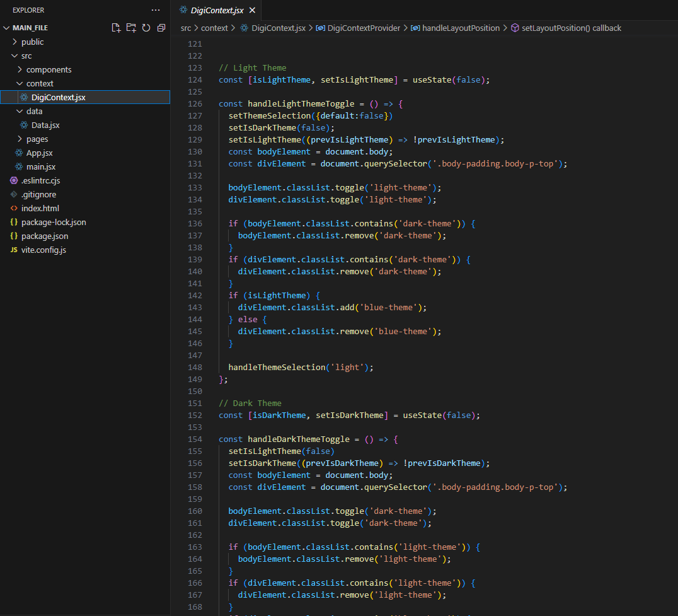The image size is (678, 616).
Task: Click the New Folder icon in Explorer
Action: pos(131,28)
